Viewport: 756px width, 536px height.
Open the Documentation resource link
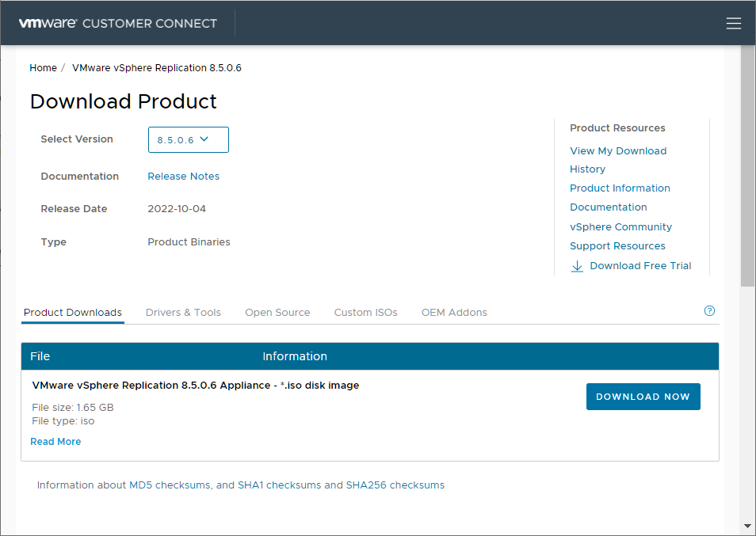pos(608,207)
